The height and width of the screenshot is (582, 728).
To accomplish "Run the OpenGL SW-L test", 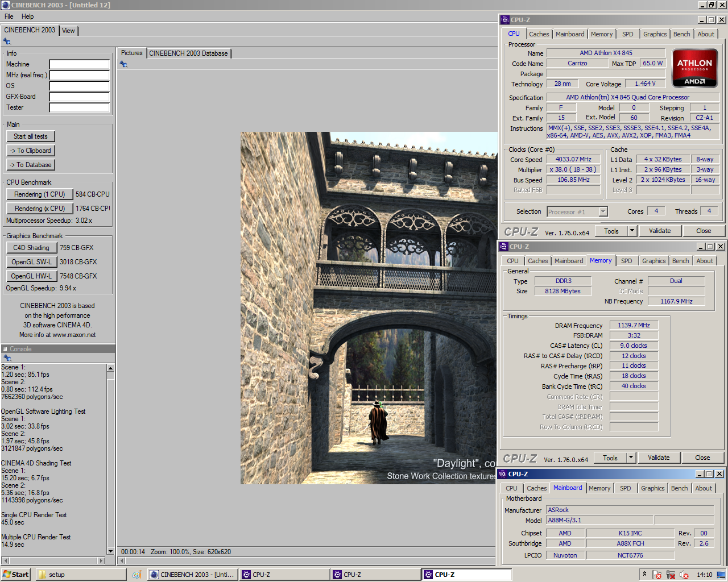I will pyautogui.click(x=31, y=262).
